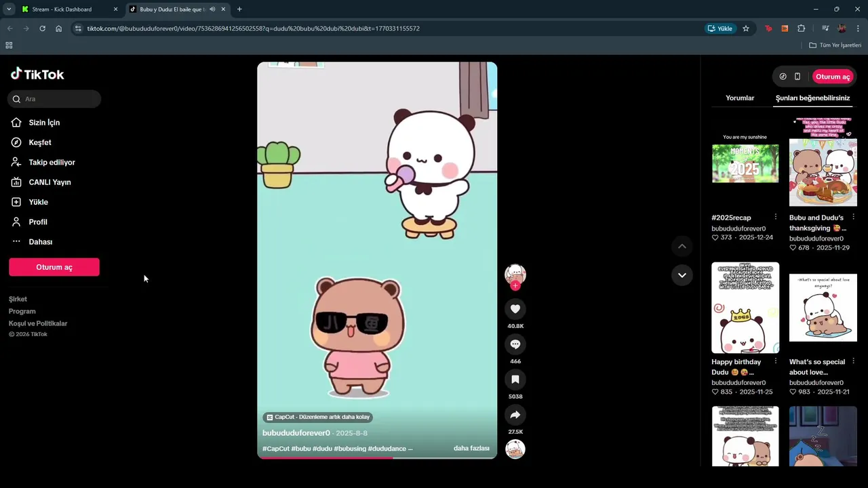The height and width of the screenshot is (488, 868).
Task: Open options for thanksgiving video
Action: [853, 218]
